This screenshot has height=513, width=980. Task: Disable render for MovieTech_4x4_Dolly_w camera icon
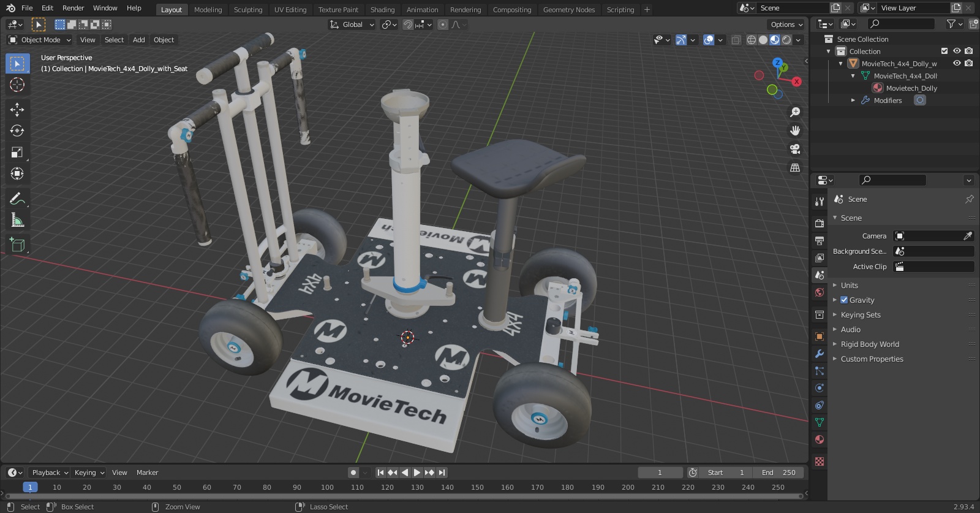968,63
